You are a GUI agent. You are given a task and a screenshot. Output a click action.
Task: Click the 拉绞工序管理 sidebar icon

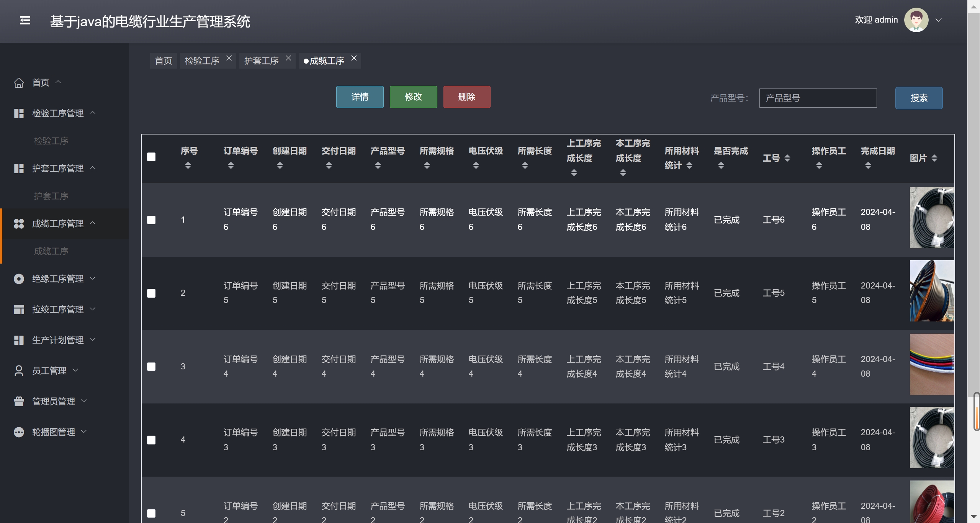click(19, 310)
